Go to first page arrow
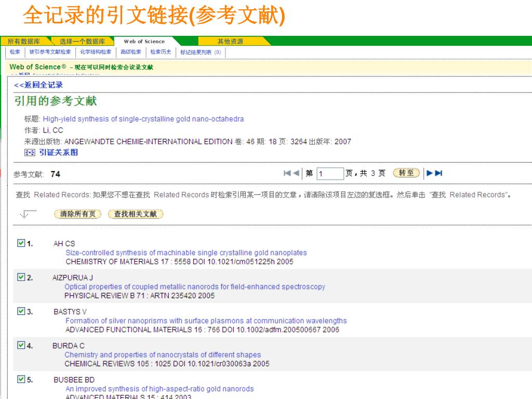Screen dimensions: 532x399 [287, 173]
